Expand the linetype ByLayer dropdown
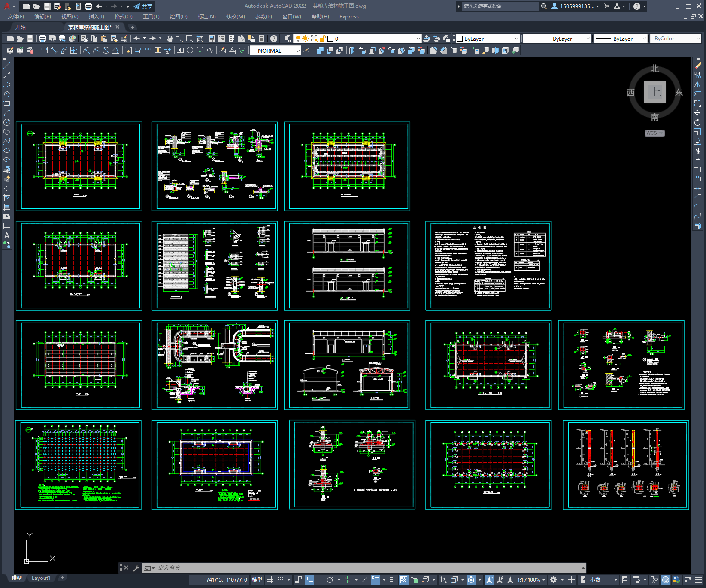This screenshot has height=588, width=706. (588, 39)
